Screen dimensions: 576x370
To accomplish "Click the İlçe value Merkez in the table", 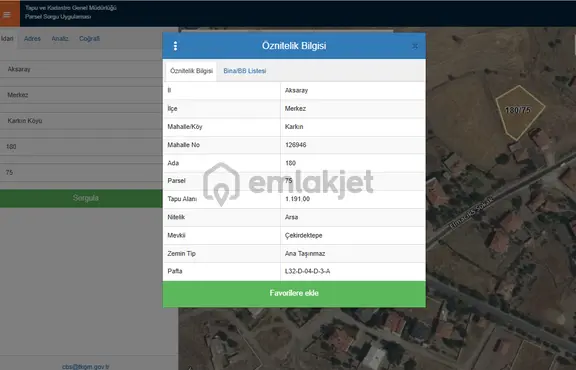I will pos(295,108).
